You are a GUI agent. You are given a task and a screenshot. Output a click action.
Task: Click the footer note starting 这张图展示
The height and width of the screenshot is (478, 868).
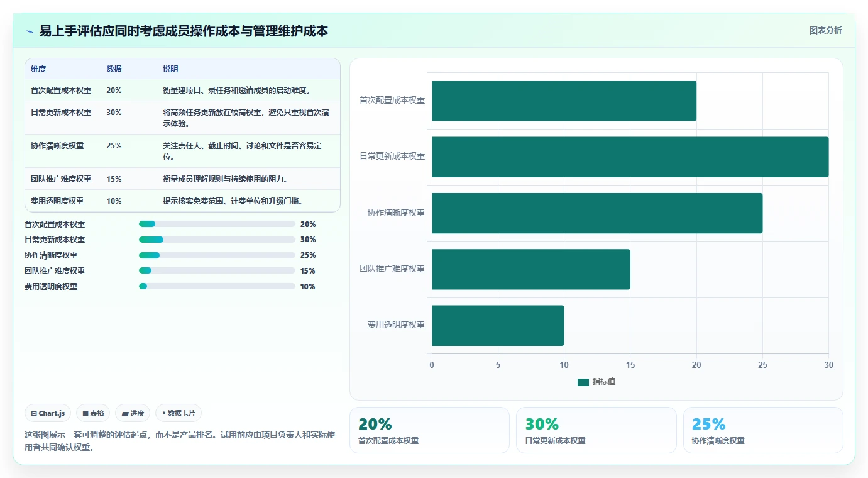click(180, 442)
